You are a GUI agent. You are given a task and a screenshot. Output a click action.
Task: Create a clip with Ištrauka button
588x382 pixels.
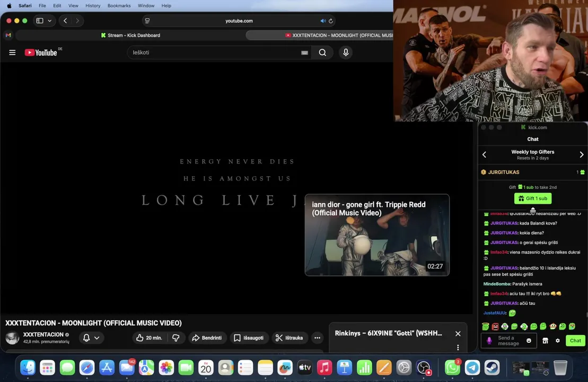[x=289, y=338]
